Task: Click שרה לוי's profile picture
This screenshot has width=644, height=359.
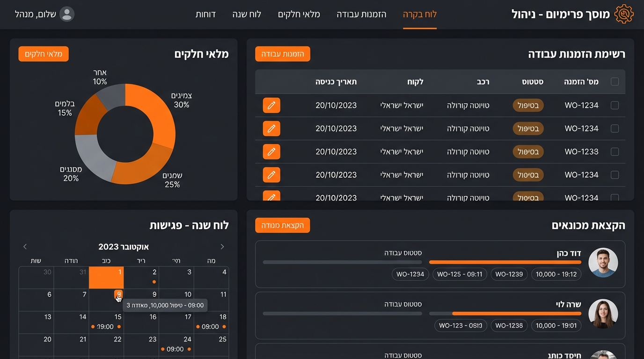Action: 603,314
